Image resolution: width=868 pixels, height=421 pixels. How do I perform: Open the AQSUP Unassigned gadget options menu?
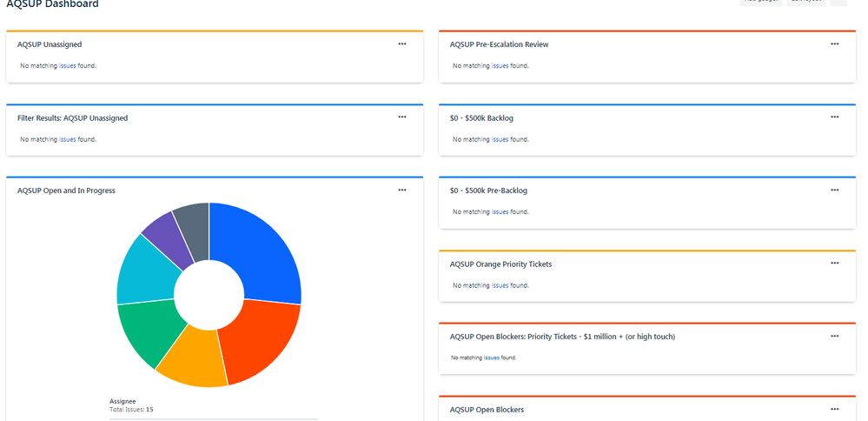pyautogui.click(x=402, y=43)
